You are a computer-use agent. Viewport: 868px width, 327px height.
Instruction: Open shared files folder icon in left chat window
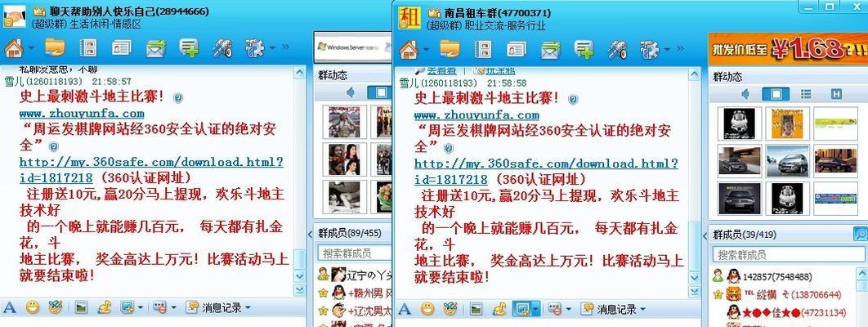coord(55,48)
